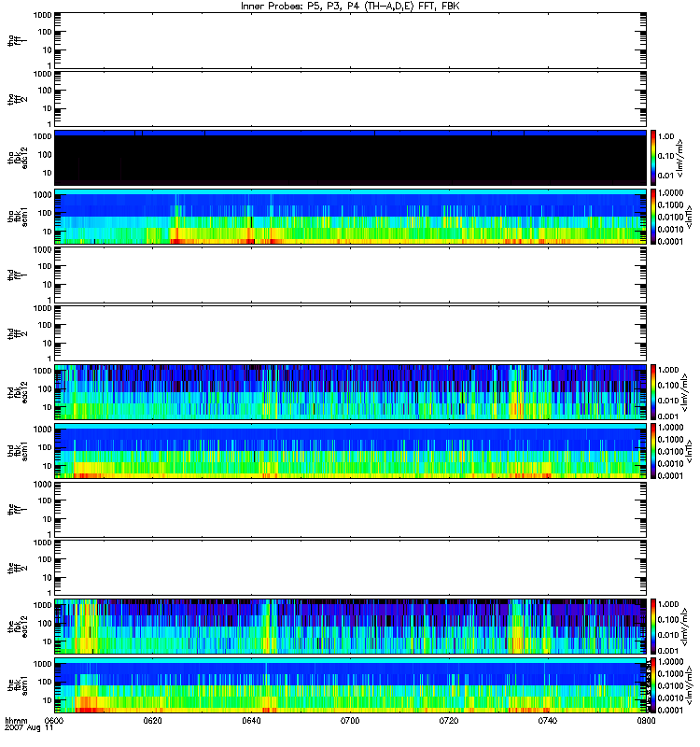Click the the fbk scm1 color bar
The width and height of the screenshot is (700, 747).
pos(653,685)
